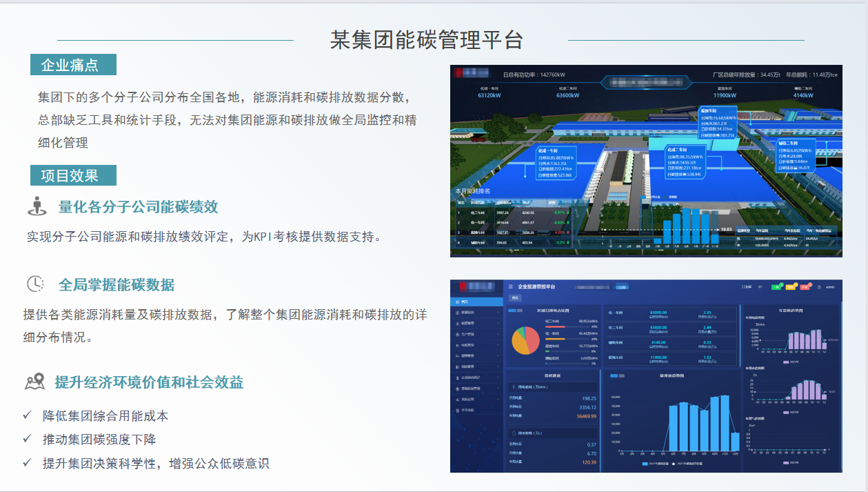Click the yellow alert badge in dashboard header
Screen dimensions: 868x492
(x=791, y=286)
